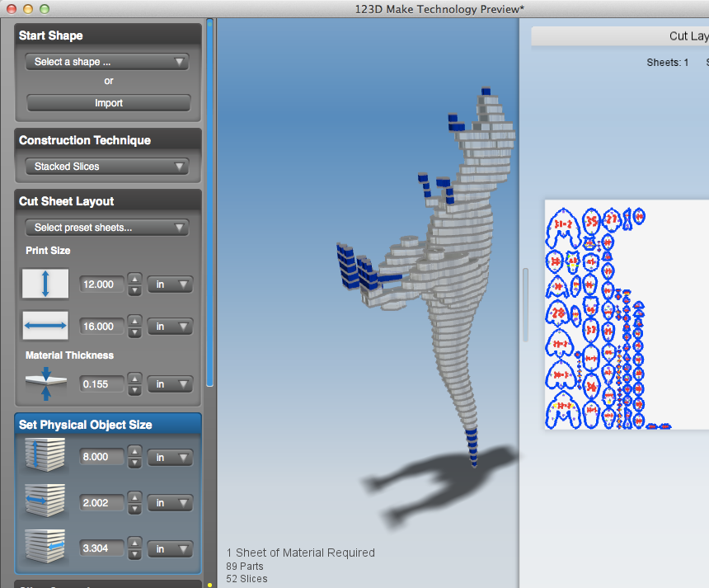Decrease the 0.155 thickness with stepper down
This screenshot has height=588, width=709.
click(134, 390)
